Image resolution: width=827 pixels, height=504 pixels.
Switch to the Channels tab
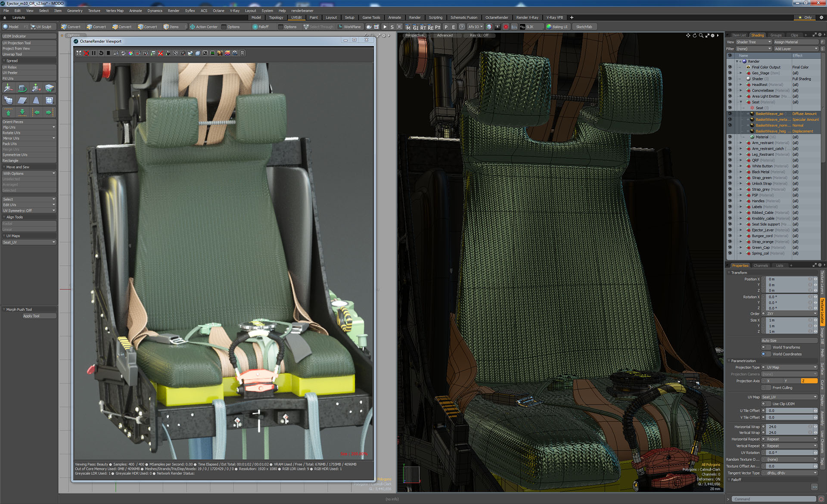pos(761,265)
